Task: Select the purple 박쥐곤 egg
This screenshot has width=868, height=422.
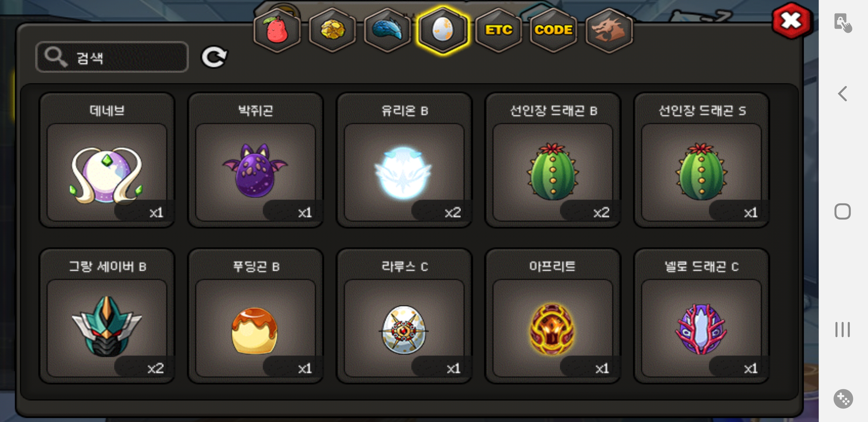Action: pos(255,160)
